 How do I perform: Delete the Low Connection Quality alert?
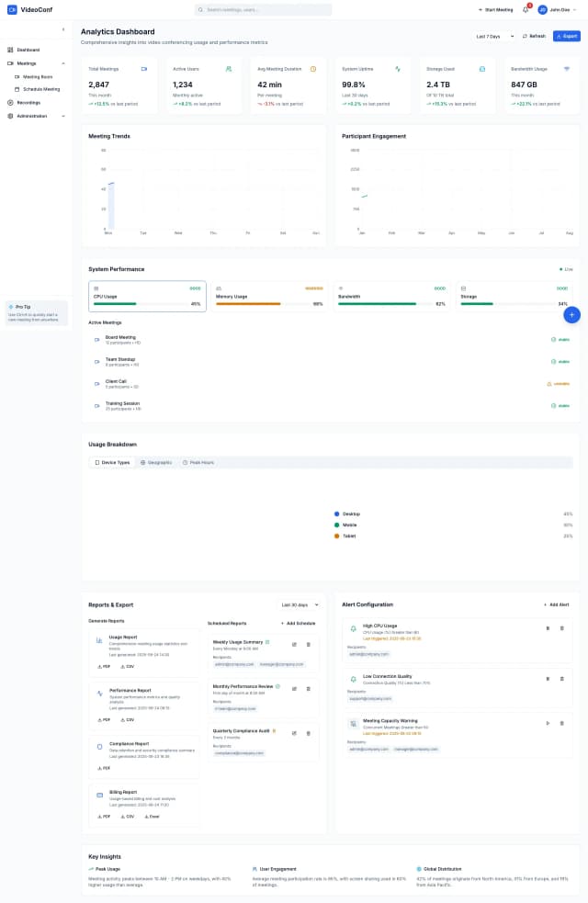(561, 679)
